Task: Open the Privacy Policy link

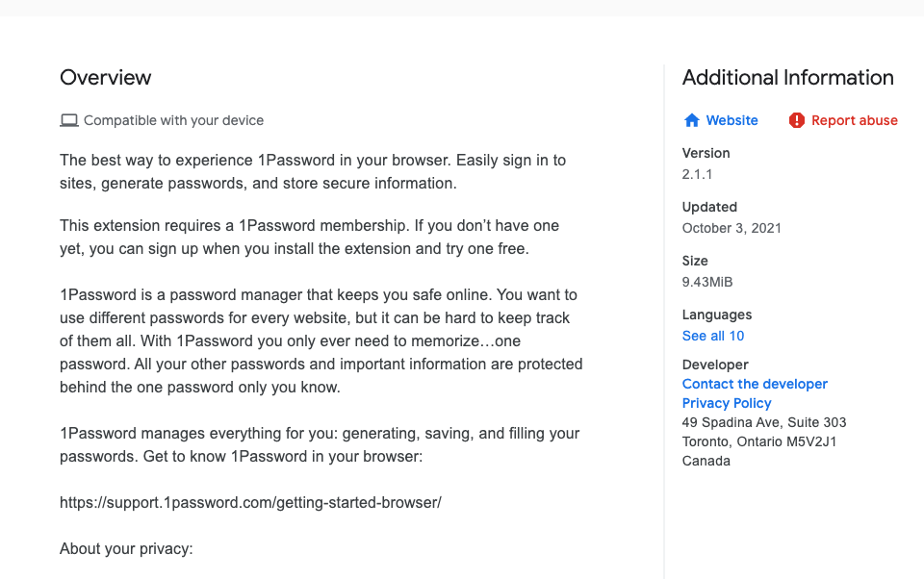Action: tap(727, 403)
